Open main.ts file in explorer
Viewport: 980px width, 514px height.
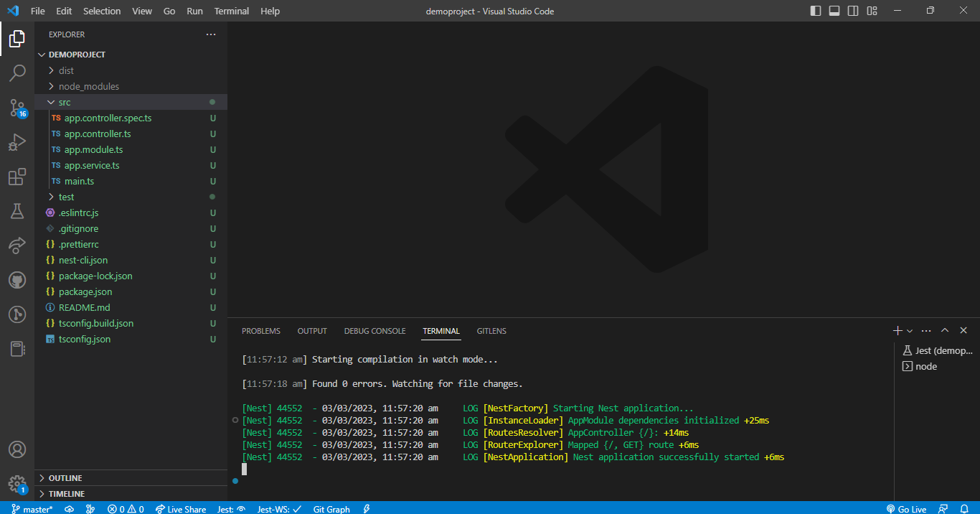[79, 181]
